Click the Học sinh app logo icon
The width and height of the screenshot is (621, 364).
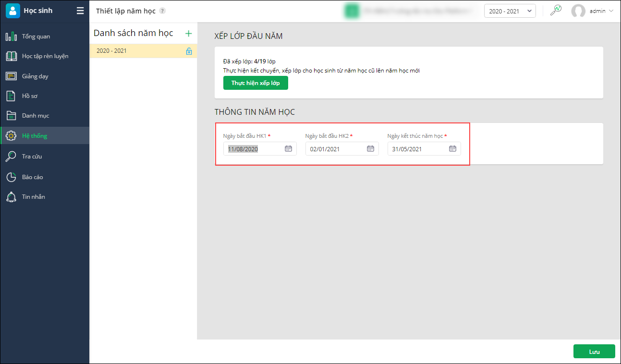click(13, 11)
